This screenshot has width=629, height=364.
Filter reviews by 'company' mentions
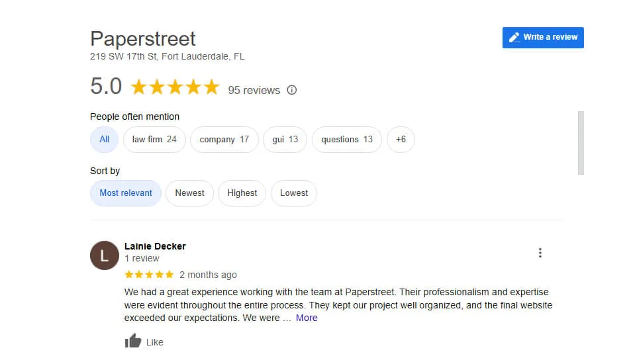[x=224, y=140]
